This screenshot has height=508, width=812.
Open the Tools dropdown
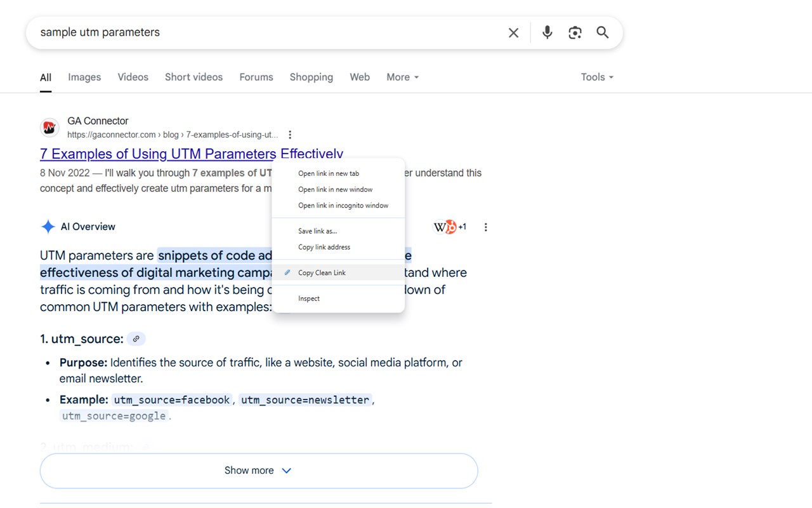click(597, 77)
